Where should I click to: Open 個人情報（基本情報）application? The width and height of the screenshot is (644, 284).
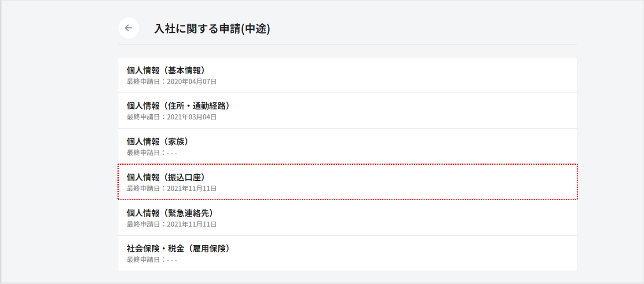[x=166, y=70]
